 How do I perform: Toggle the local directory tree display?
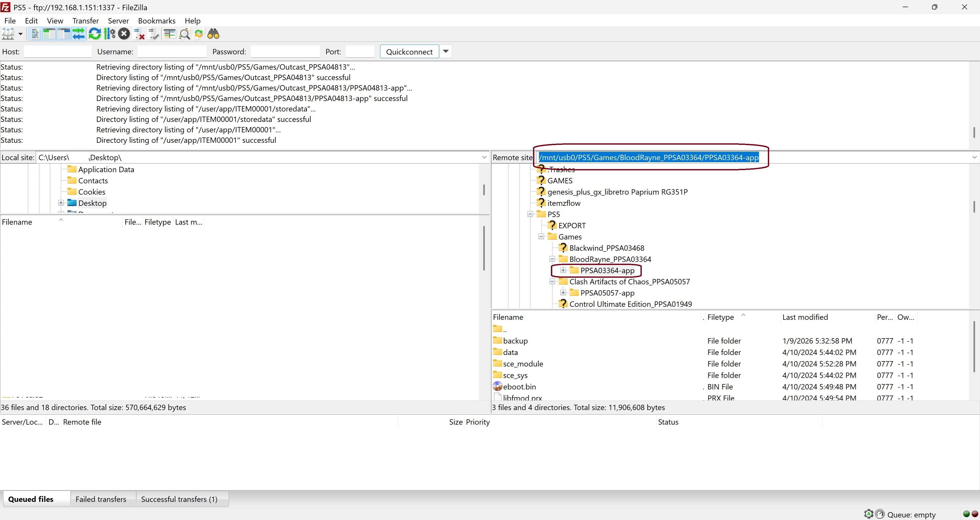50,34
